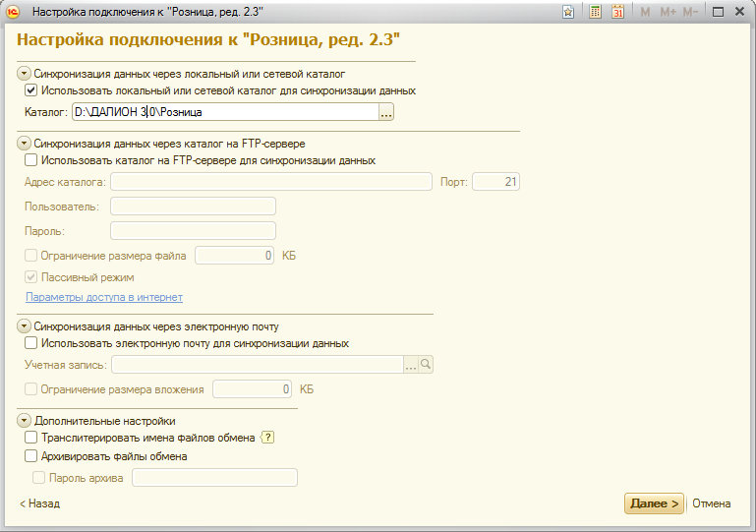Viewport: 756px width, 532px height.
Task: Click the Адрес каталога field
Action: click(271, 182)
